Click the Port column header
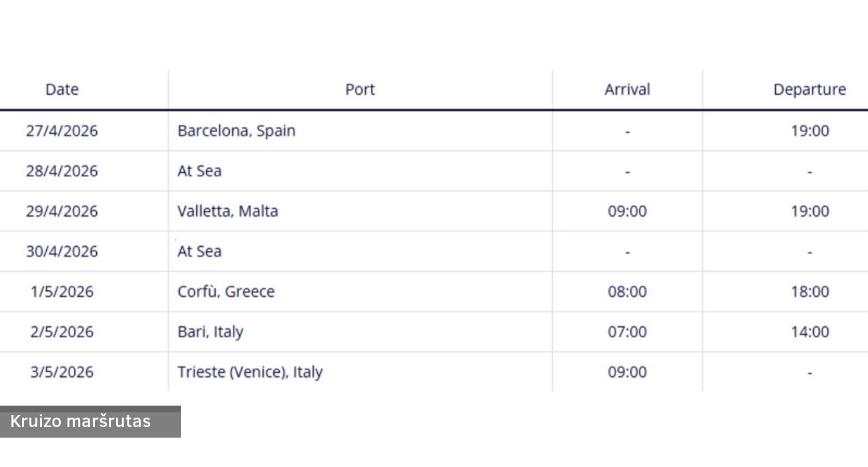Screen dimensions: 868x467 click(360, 89)
